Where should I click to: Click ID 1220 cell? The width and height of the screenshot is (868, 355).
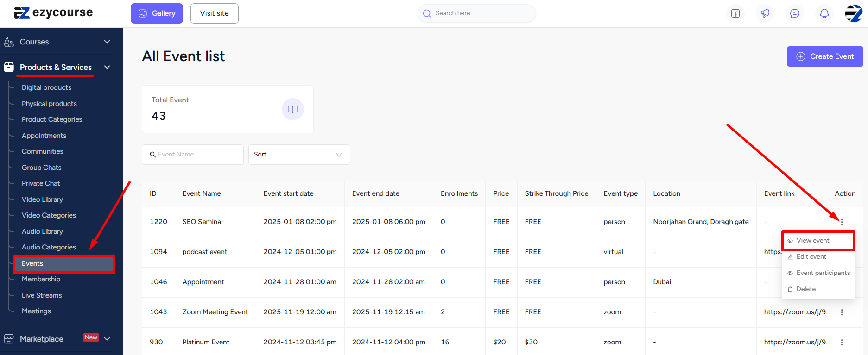point(158,222)
